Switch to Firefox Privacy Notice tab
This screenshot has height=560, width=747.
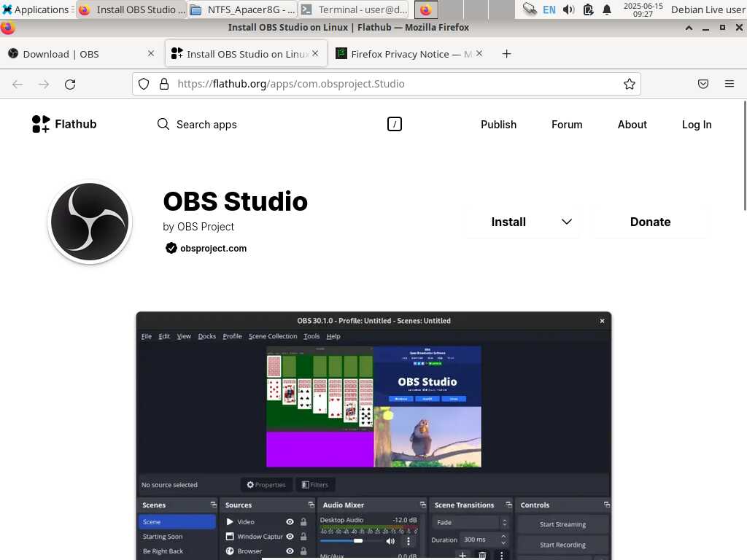click(410, 54)
